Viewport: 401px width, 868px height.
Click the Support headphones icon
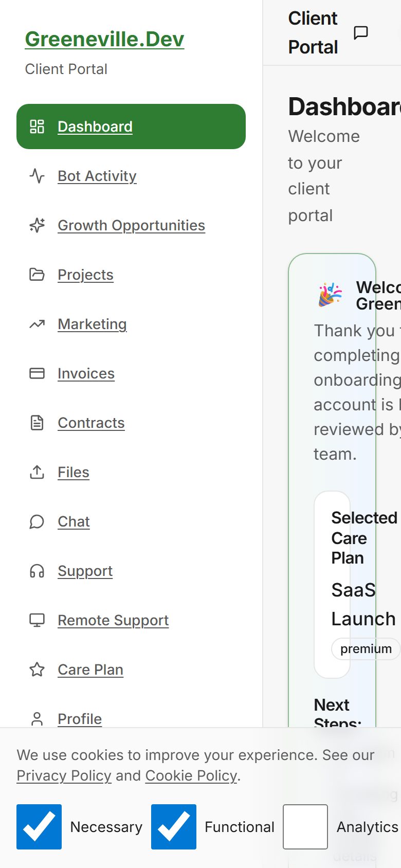(37, 571)
